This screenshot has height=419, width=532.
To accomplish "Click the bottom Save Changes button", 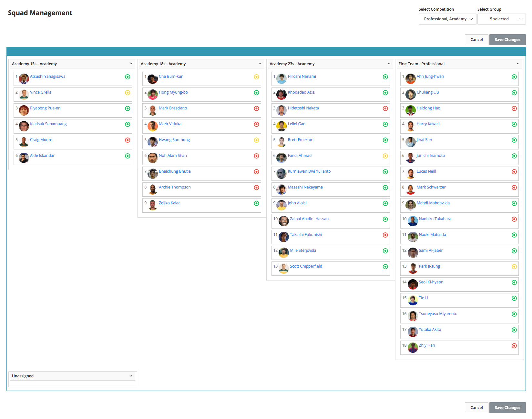I will [507, 408].
